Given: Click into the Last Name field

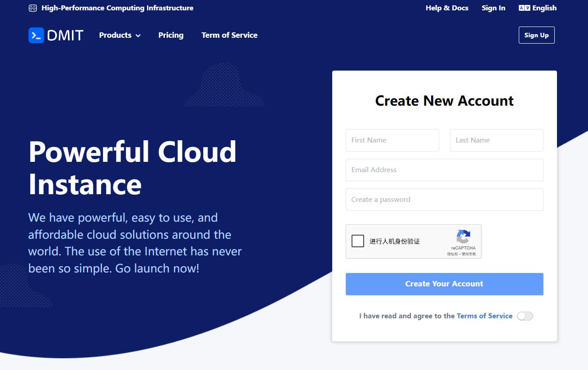Looking at the screenshot, I should coord(496,140).
